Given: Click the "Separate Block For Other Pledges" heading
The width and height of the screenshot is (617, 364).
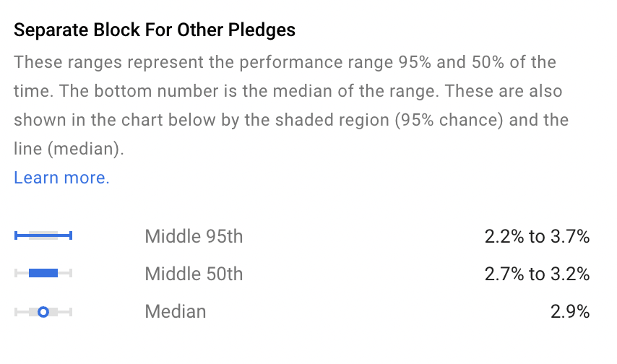Looking at the screenshot, I should click(155, 31).
